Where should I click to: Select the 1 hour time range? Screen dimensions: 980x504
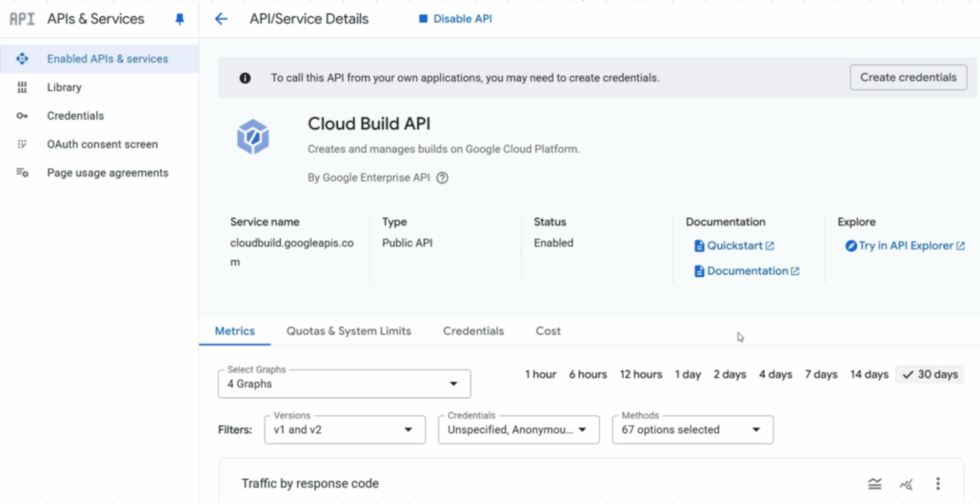pos(541,375)
